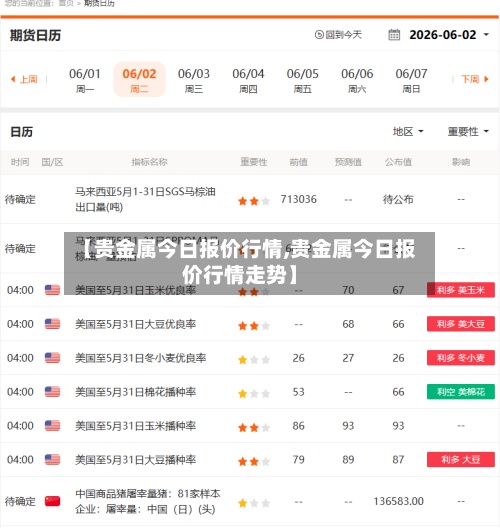Click importance stars for SGS马棕油出口量
This screenshot has width=500, height=528.
254,201
